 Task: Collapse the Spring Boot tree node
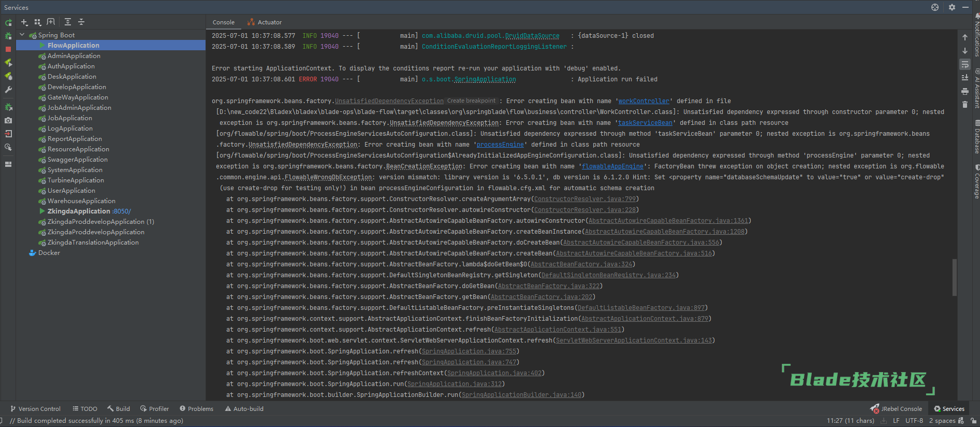click(x=22, y=35)
